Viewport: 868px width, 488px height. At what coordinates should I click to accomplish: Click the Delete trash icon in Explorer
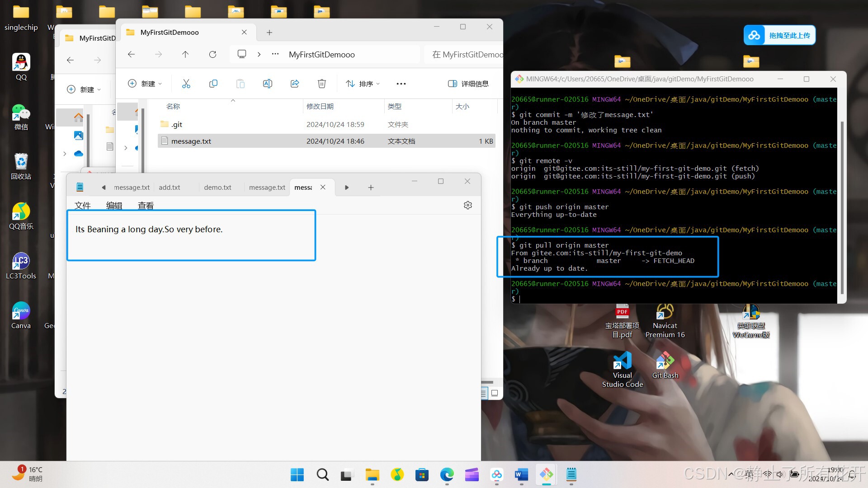pyautogui.click(x=321, y=84)
